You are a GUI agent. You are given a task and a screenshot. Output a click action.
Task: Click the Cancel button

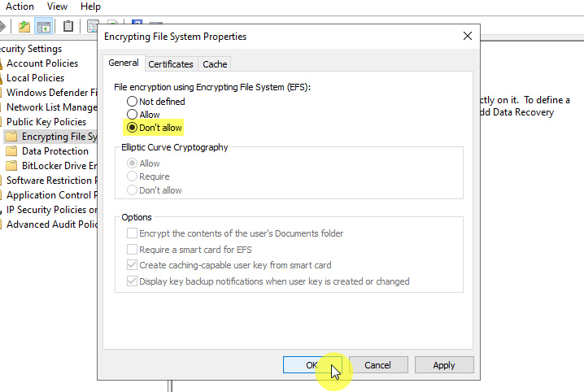(x=377, y=365)
